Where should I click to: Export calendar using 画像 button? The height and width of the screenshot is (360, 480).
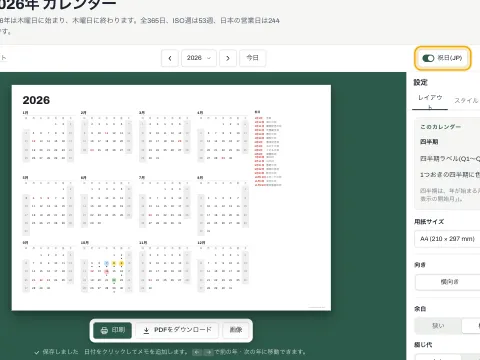point(236,330)
